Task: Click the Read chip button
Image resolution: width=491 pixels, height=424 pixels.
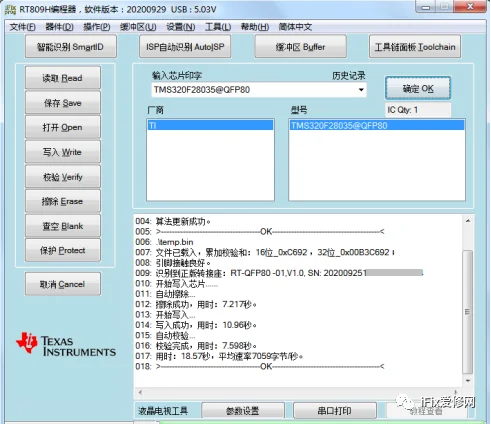Action: pos(63,78)
